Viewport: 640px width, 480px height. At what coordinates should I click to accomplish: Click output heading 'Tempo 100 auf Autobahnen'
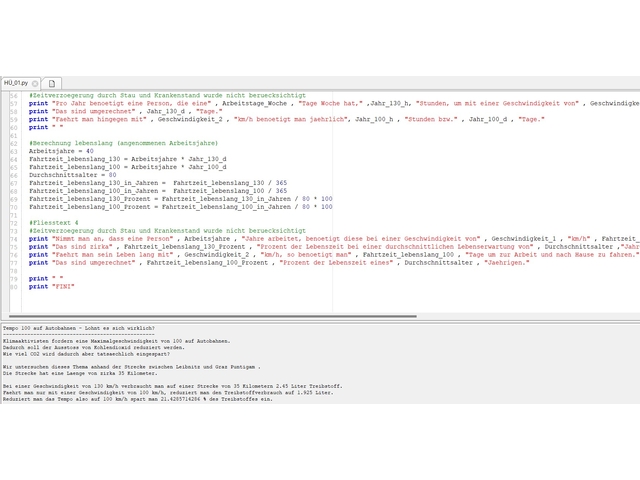point(79,328)
